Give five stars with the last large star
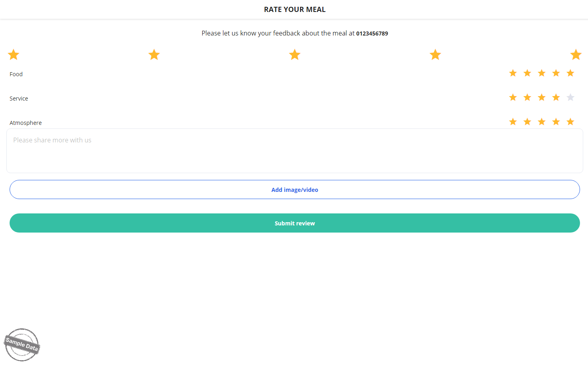Image resolution: width=588 pixels, height=365 pixels. point(576,55)
